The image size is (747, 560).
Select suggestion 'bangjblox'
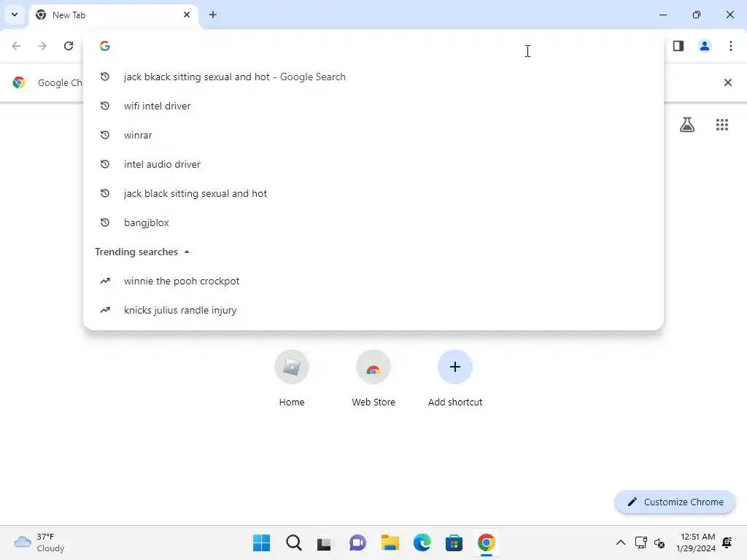(x=373, y=222)
